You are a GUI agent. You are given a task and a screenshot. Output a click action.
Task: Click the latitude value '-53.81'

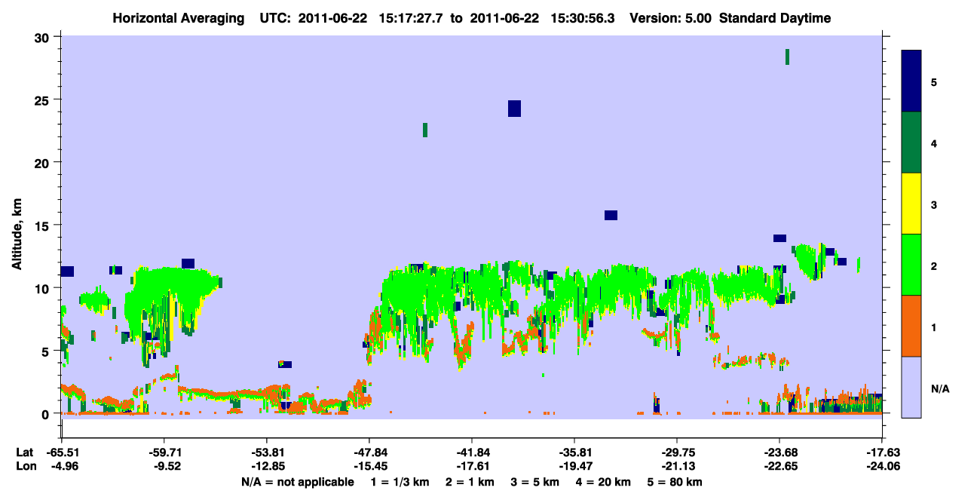267,452
